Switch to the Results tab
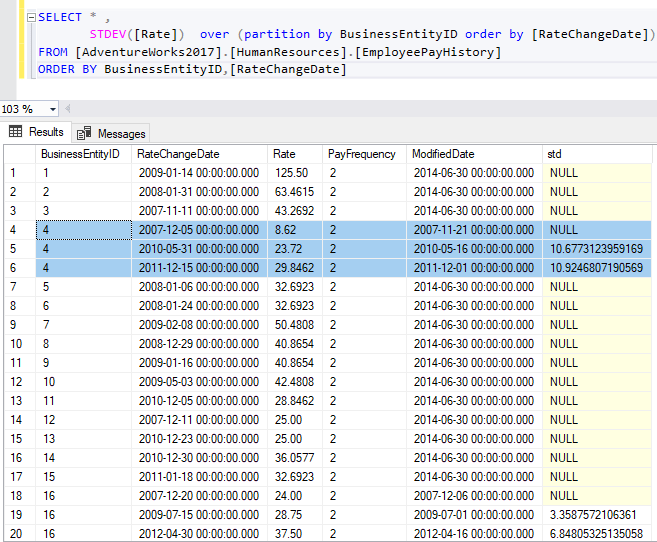Viewport: 657px width, 542px height. click(36, 132)
